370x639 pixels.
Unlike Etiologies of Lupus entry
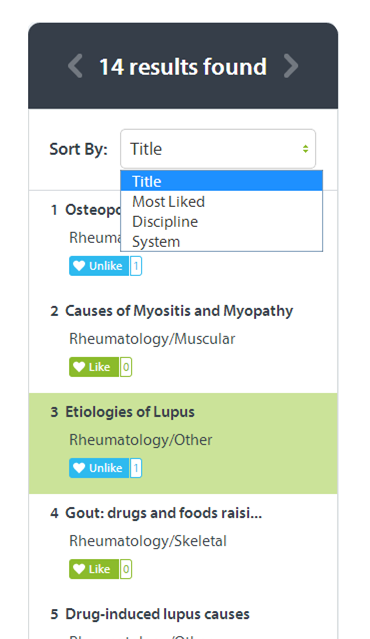point(99,468)
